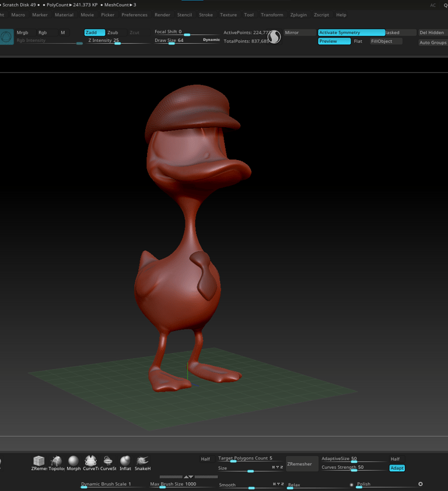Open the Tool menu
The image size is (448, 491).
pyautogui.click(x=249, y=15)
